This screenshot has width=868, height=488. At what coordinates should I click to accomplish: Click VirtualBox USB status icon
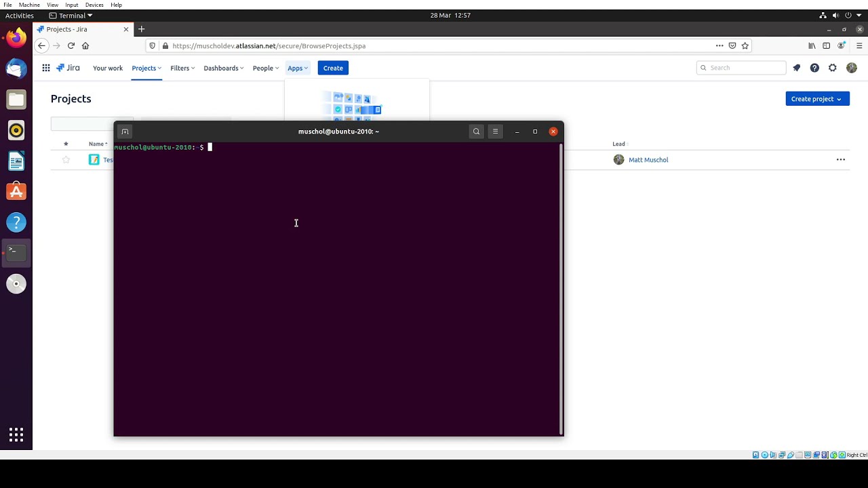tap(791, 455)
